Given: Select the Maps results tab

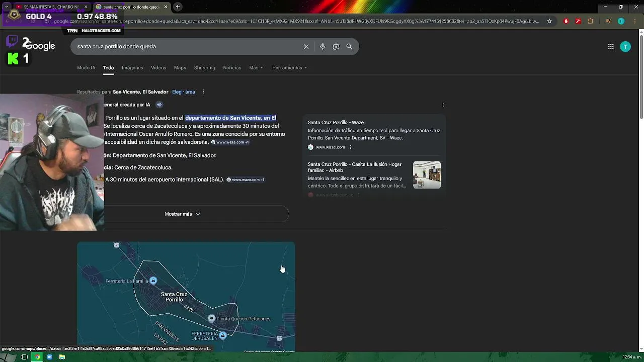Looking at the screenshot, I should tap(180, 68).
